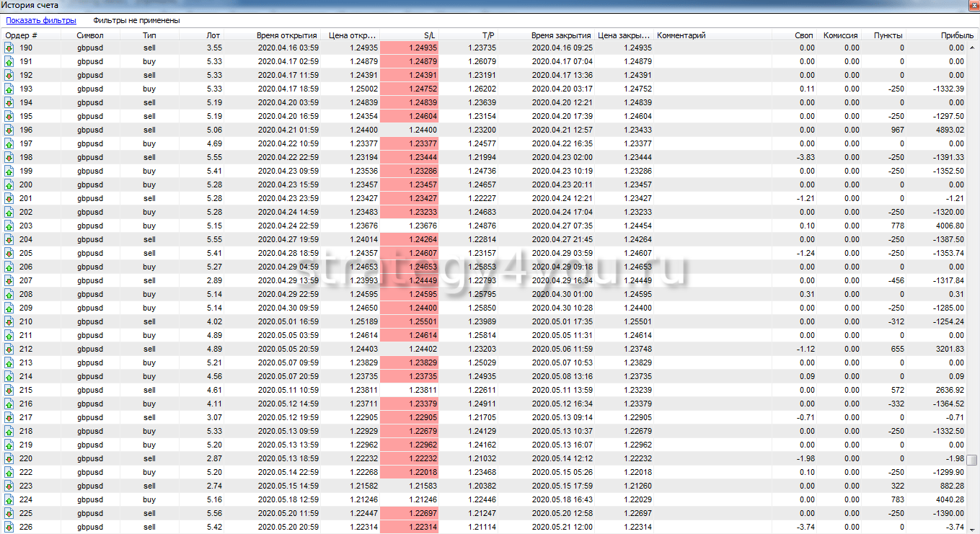This screenshot has width=980, height=534.
Task: Click the icon next to order 212
Action: tap(9, 350)
